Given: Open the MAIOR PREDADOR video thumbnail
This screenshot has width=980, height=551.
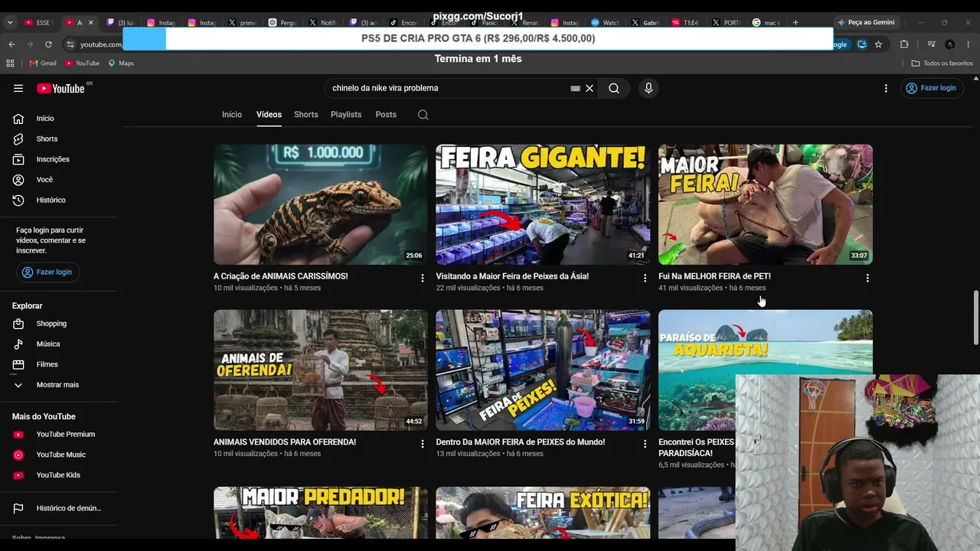Looking at the screenshot, I should [321, 513].
